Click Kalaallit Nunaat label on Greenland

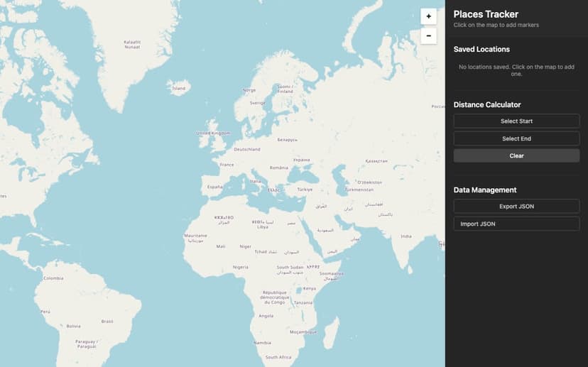click(132, 45)
